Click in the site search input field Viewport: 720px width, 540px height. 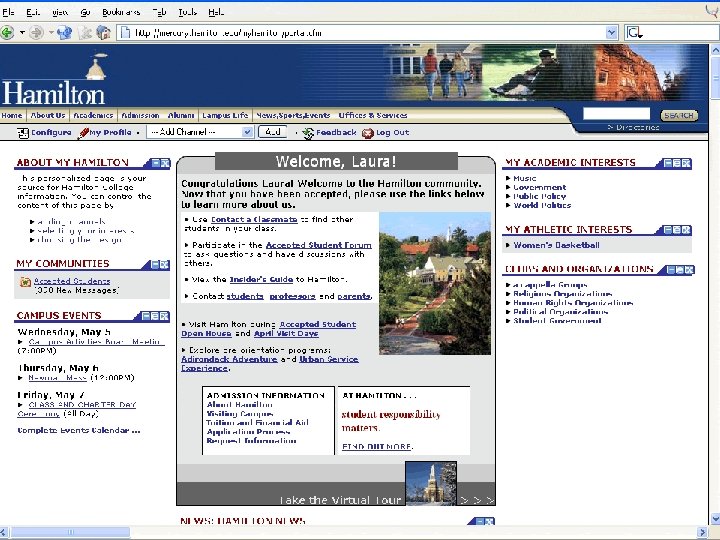616,114
